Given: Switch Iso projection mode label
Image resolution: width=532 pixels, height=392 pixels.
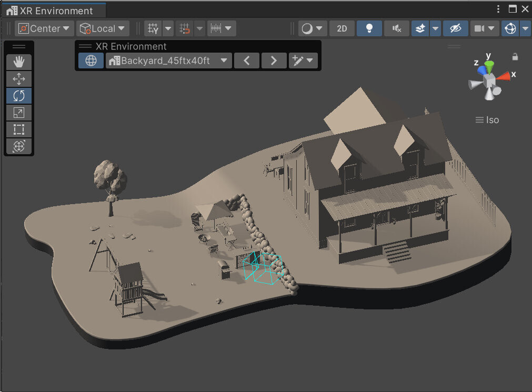Looking at the screenshot, I should (487, 120).
